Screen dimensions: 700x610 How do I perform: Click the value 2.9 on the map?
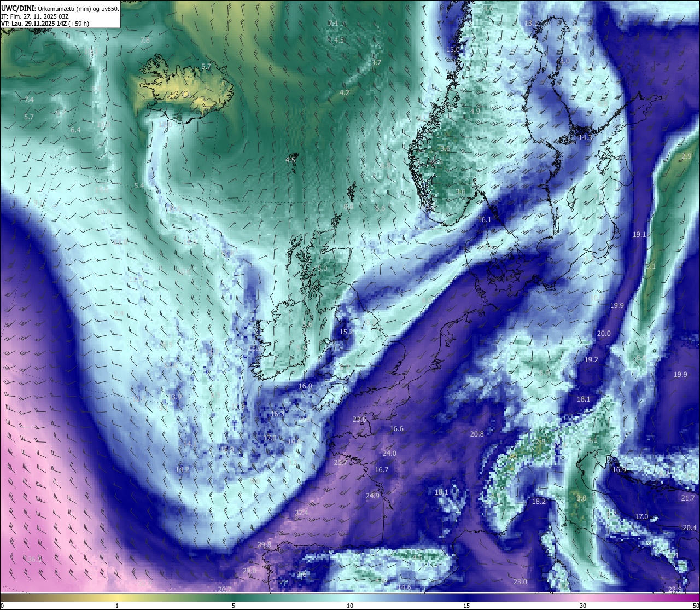[687, 156]
